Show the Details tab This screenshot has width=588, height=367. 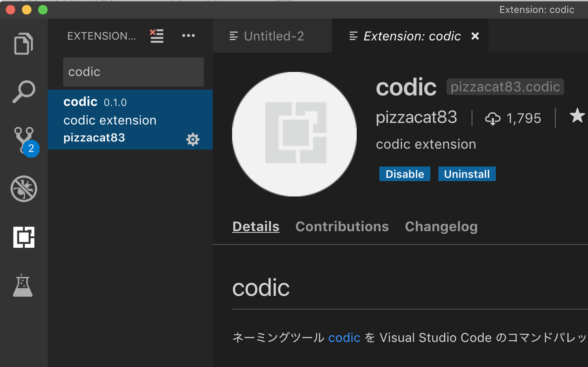click(256, 227)
